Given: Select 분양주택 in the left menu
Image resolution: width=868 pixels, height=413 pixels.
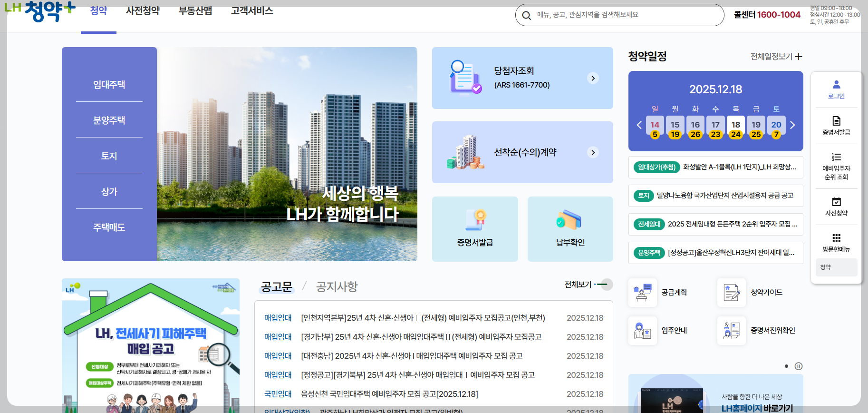Looking at the screenshot, I should click(109, 120).
